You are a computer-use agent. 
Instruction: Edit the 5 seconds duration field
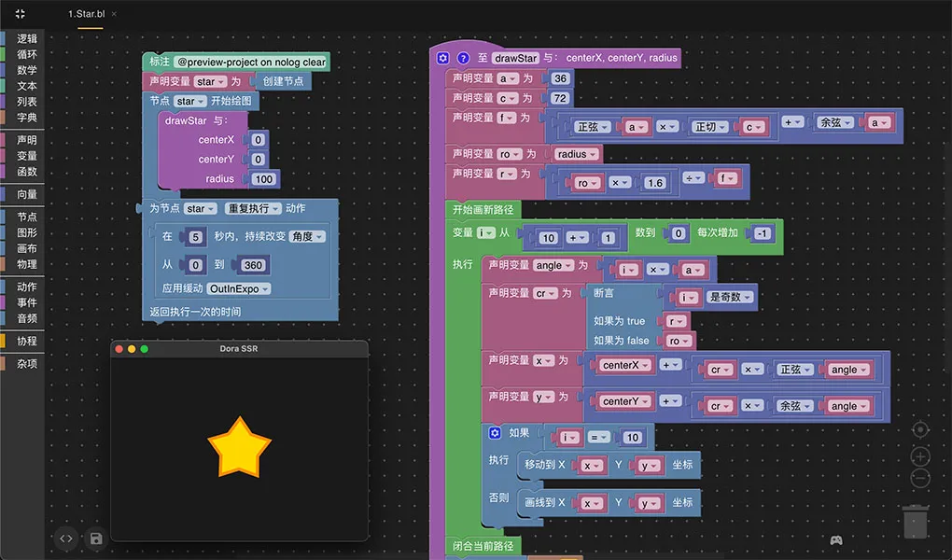pos(195,237)
